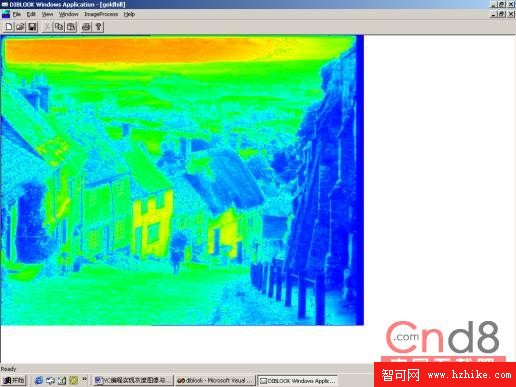Click the DIBLOOK title bar application icon
Screen dimensions: 516x387
(x=5, y=4)
